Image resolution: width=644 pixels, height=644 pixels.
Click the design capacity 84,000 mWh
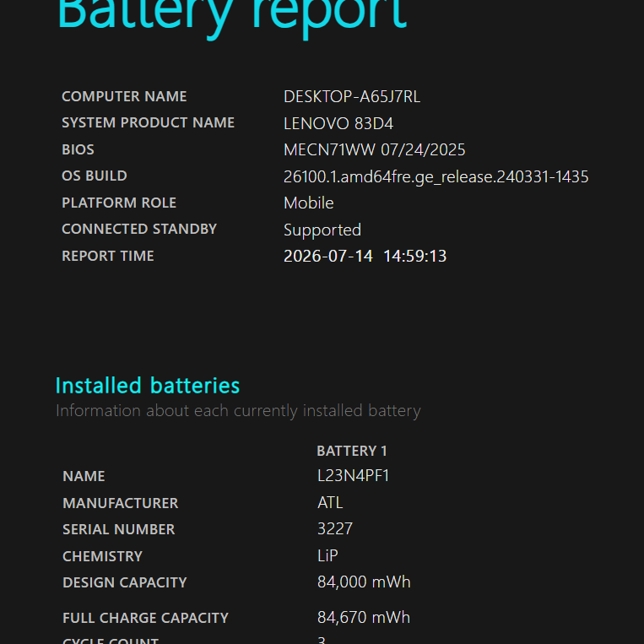[x=364, y=582]
